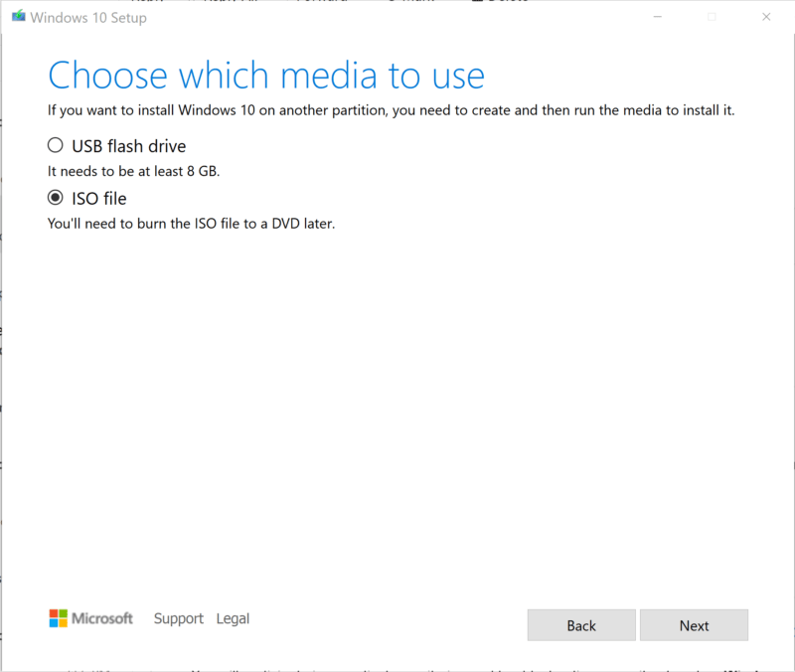Open the Support link

point(178,618)
